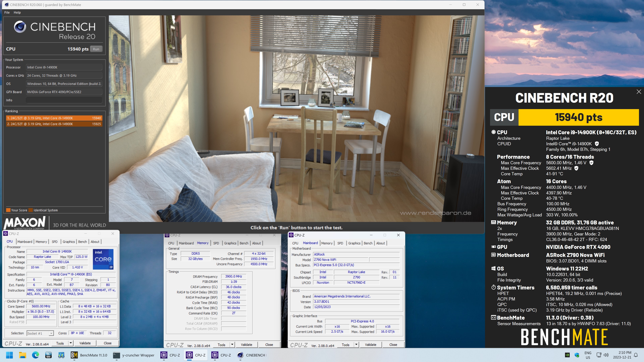Select ranking row 2 with score 15925
644x362 pixels.
coord(54,124)
